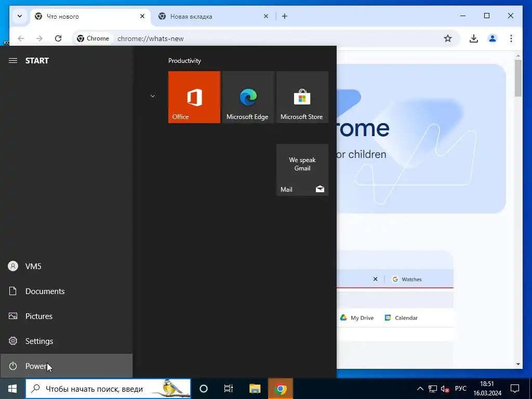
Task: Click the START label
Action: (37, 61)
